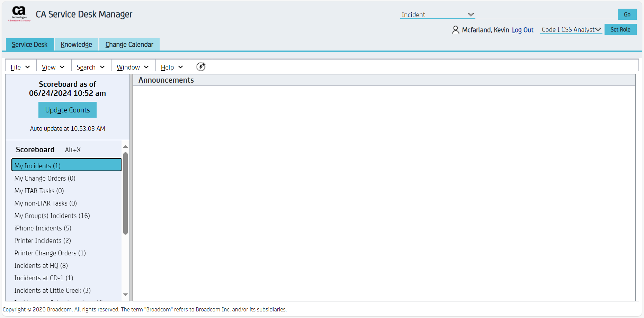This screenshot has width=644, height=318.
Task: Select iPhone Incidents (5)
Action: point(43,228)
